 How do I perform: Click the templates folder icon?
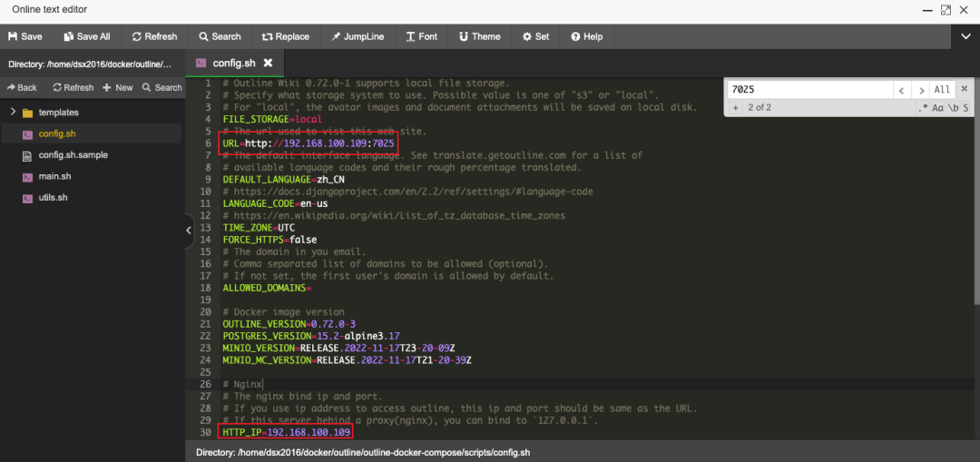[27, 113]
